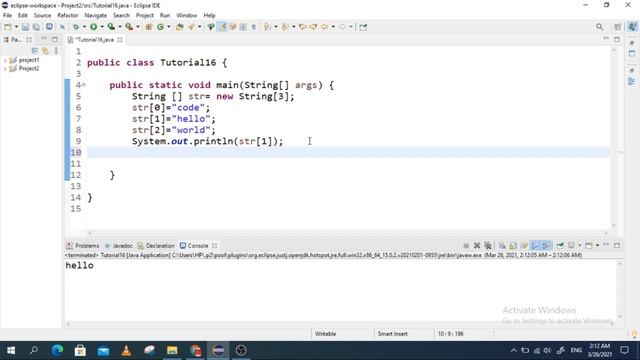This screenshot has width=640, height=360.
Task: Click the Back navigation arrow
Action: (324, 27)
